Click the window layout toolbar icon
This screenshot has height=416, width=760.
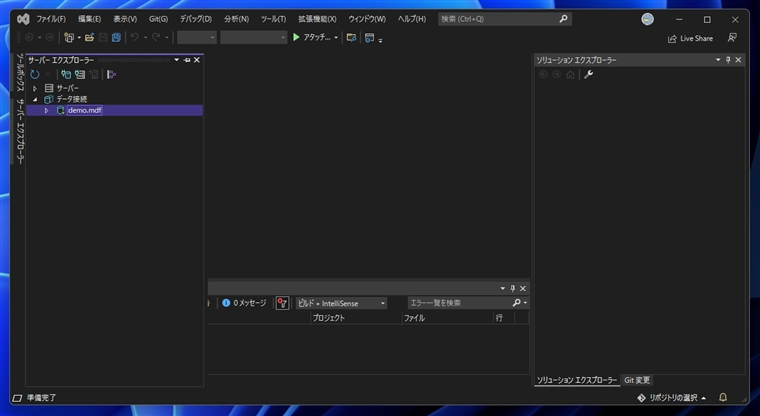369,37
